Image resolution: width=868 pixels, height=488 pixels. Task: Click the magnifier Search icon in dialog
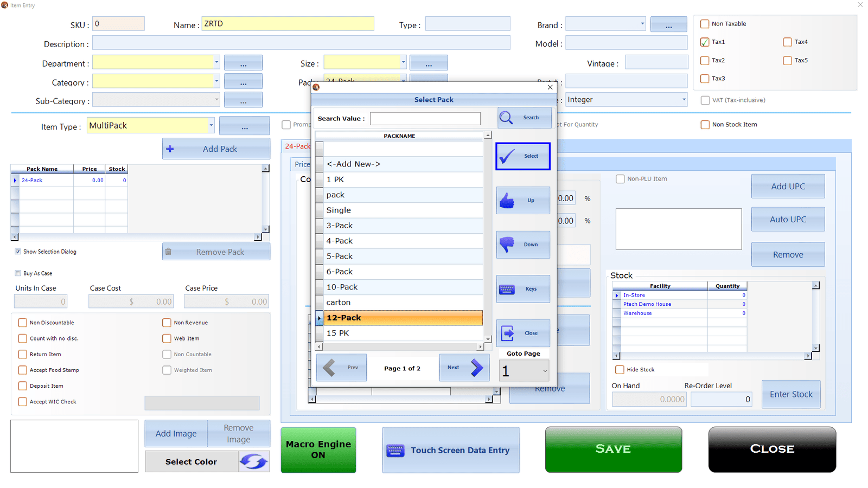506,118
